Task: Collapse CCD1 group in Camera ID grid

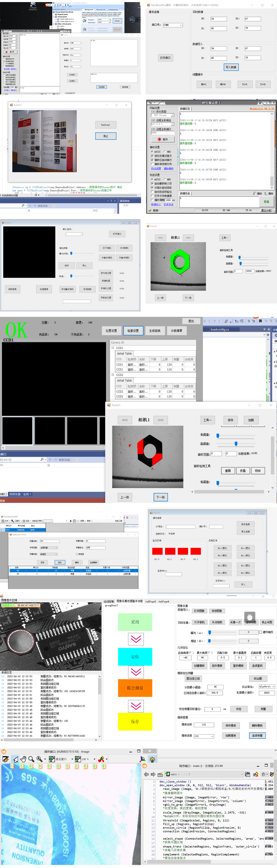Action: [113, 348]
